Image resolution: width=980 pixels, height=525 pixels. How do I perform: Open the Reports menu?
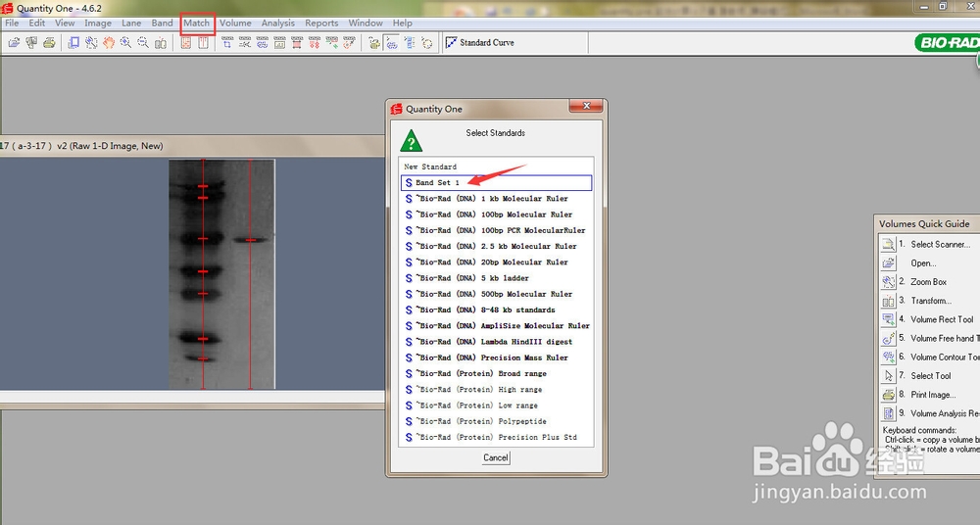click(x=321, y=24)
